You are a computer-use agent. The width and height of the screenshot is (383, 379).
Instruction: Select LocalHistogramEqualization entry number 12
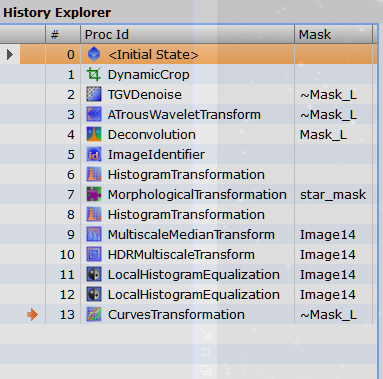pos(194,295)
